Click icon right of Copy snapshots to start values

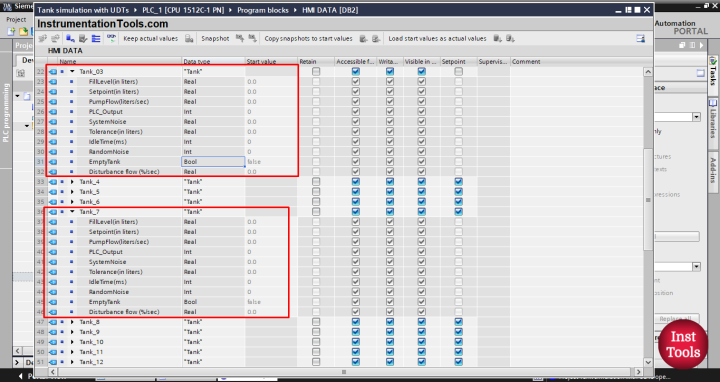pos(363,39)
